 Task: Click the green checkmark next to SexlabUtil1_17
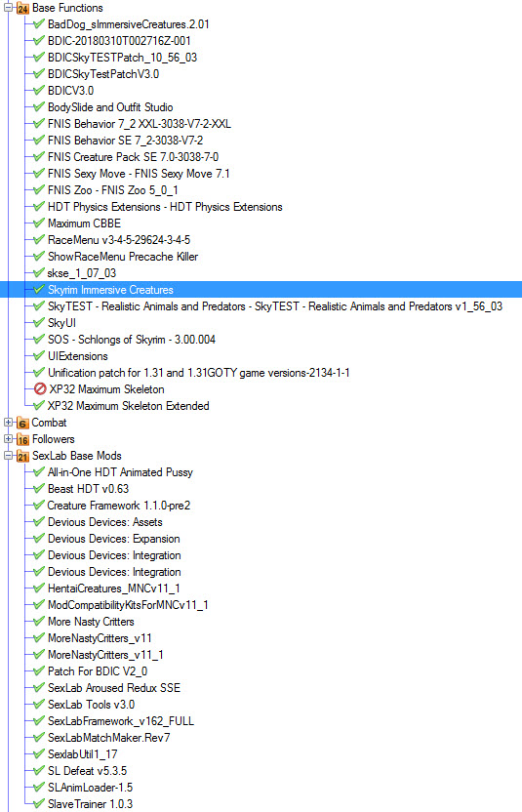(39, 753)
